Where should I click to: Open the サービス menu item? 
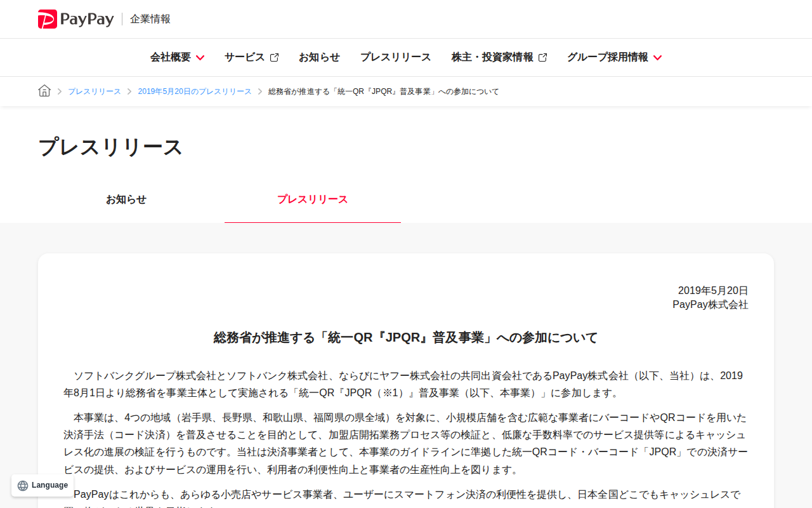tap(251, 57)
